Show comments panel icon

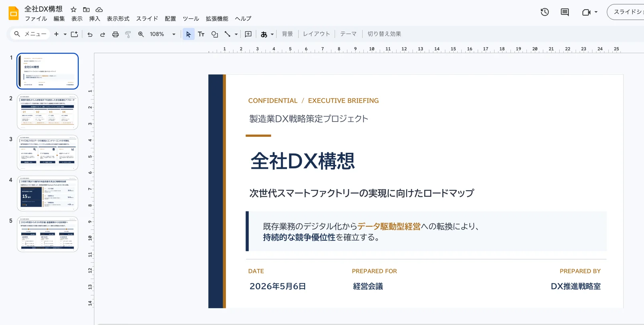click(565, 12)
